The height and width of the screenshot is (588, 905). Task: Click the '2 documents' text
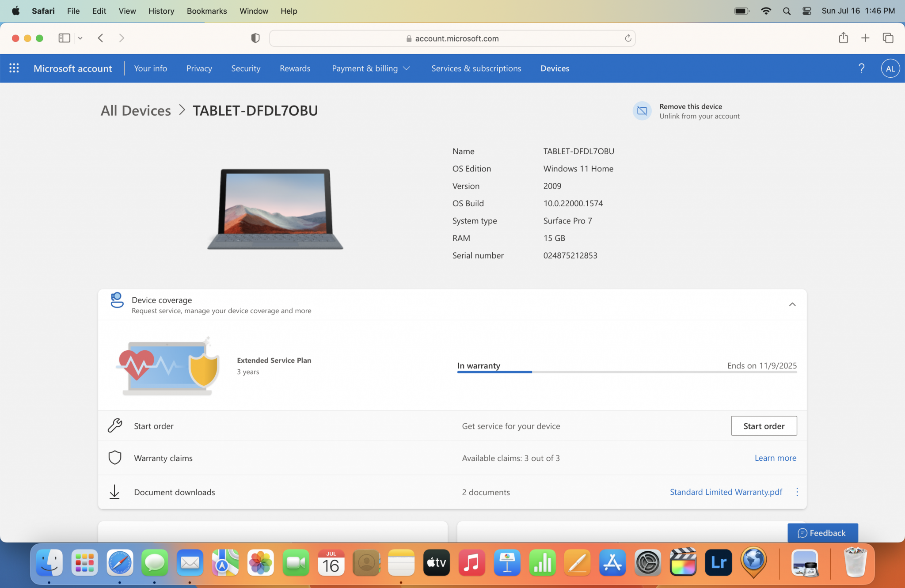click(486, 492)
